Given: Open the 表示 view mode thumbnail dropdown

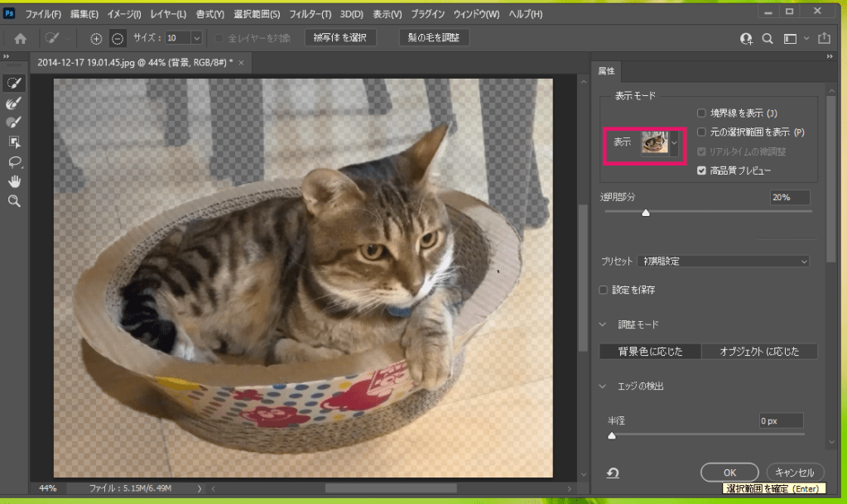Looking at the screenshot, I should 662,143.
